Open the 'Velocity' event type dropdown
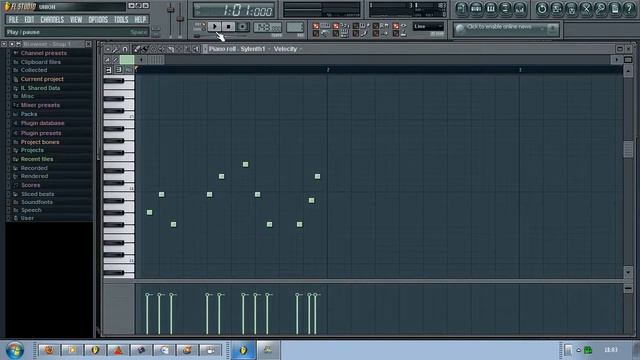 (x=288, y=49)
